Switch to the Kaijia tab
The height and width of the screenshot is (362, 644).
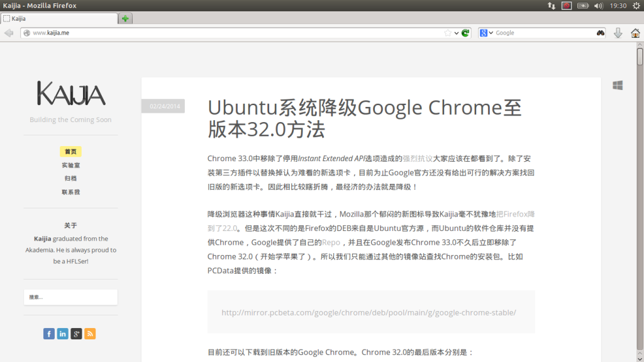tap(59, 18)
